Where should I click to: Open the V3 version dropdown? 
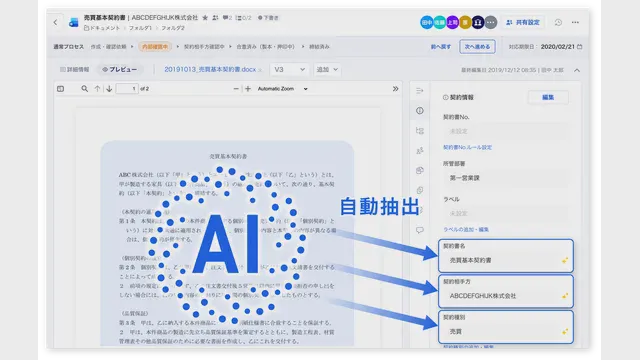[x=289, y=69]
